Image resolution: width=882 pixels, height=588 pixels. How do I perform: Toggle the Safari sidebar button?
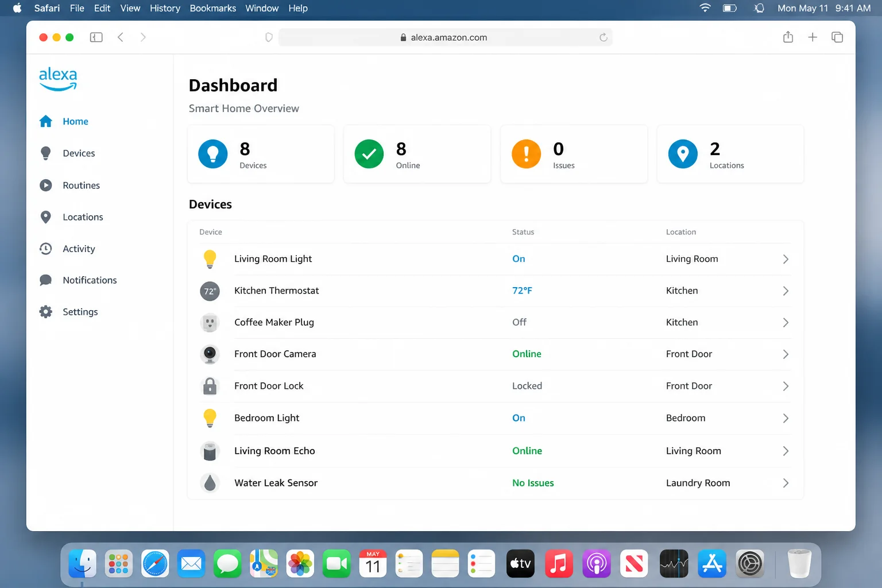point(96,37)
